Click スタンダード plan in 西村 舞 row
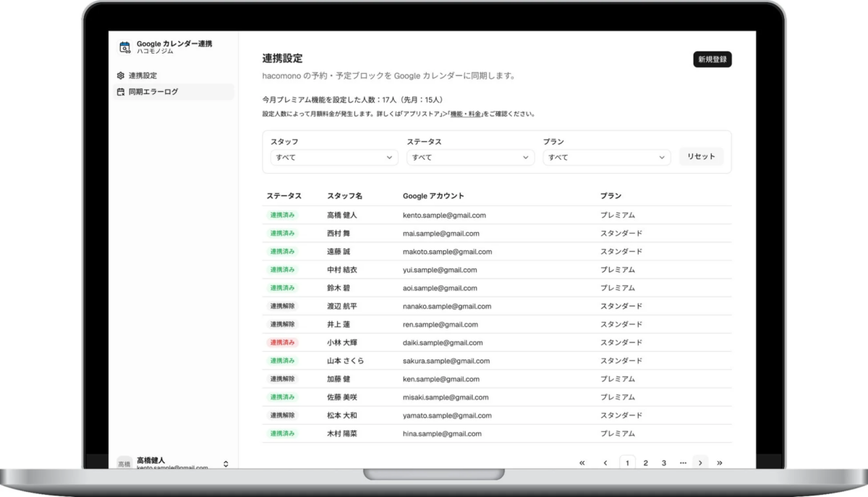 pyautogui.click(x=621, y=233)
